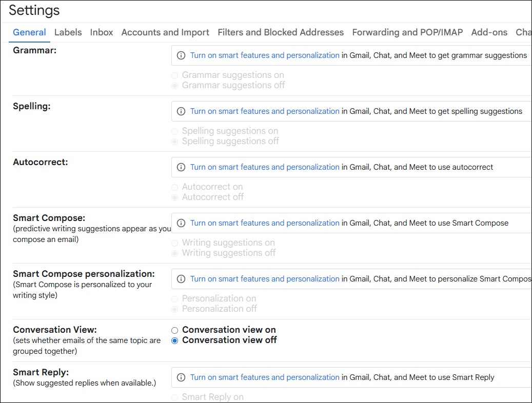Open Accounts and Import tab
This screenshot has width=532, height=403.
coord(165,32)
